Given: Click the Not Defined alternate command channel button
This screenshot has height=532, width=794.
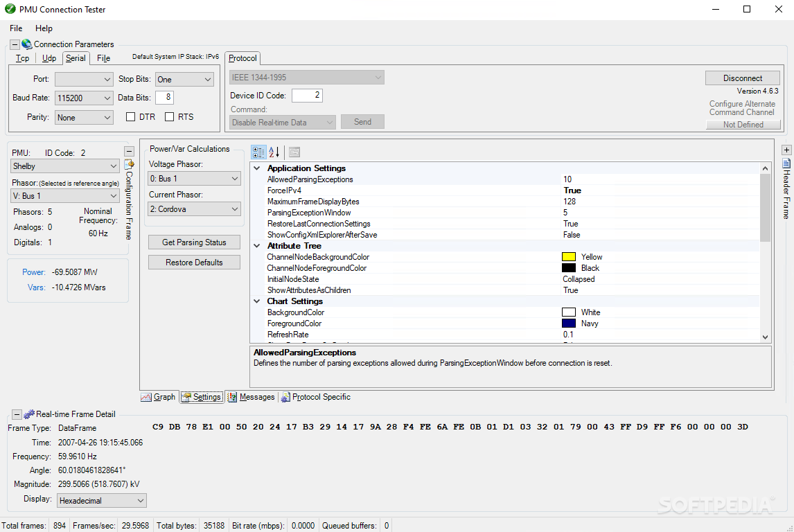Looking at the screenshot, I should (x=743, y=125).
